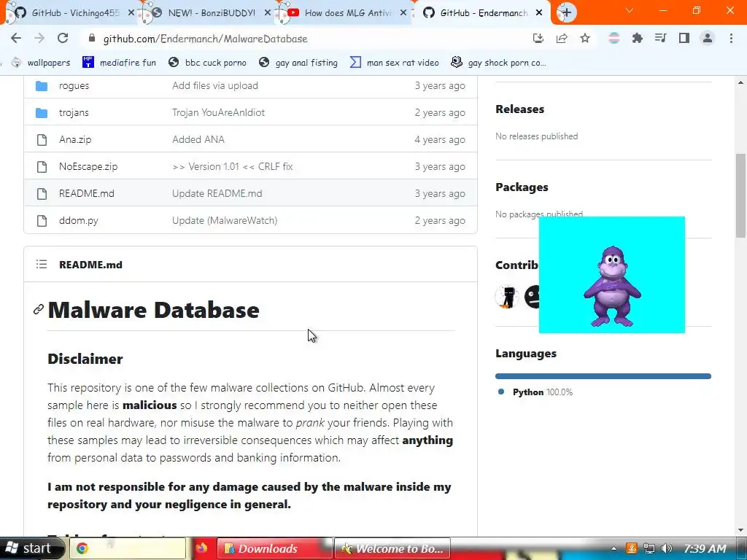
Task: Click the blue Python language bar
Action: (x=603, y=376)
